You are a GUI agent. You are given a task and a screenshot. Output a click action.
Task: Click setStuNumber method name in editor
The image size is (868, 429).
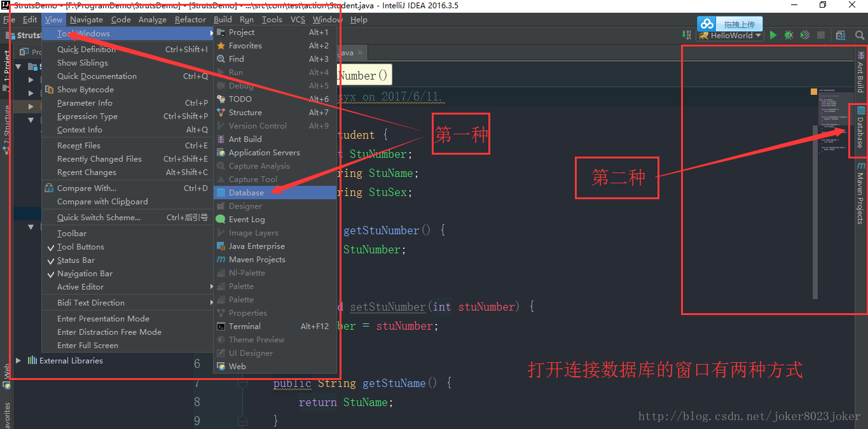pyautogui.click(x=388, y=307)
